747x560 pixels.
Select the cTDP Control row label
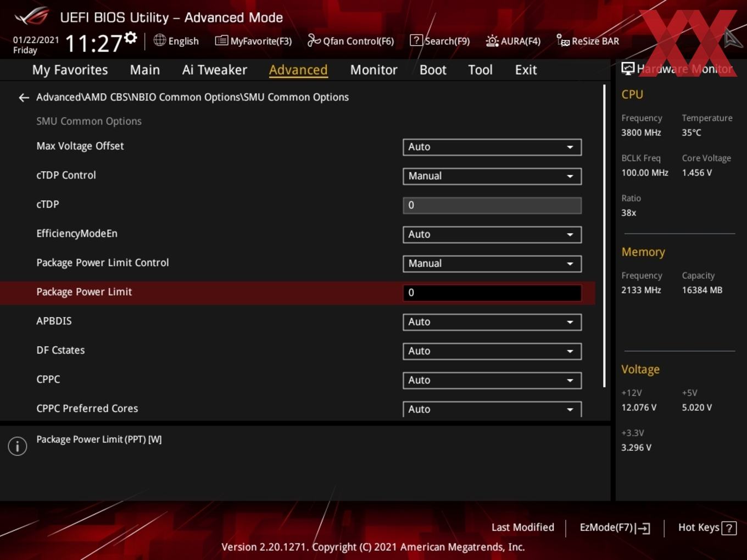[66, 175]
